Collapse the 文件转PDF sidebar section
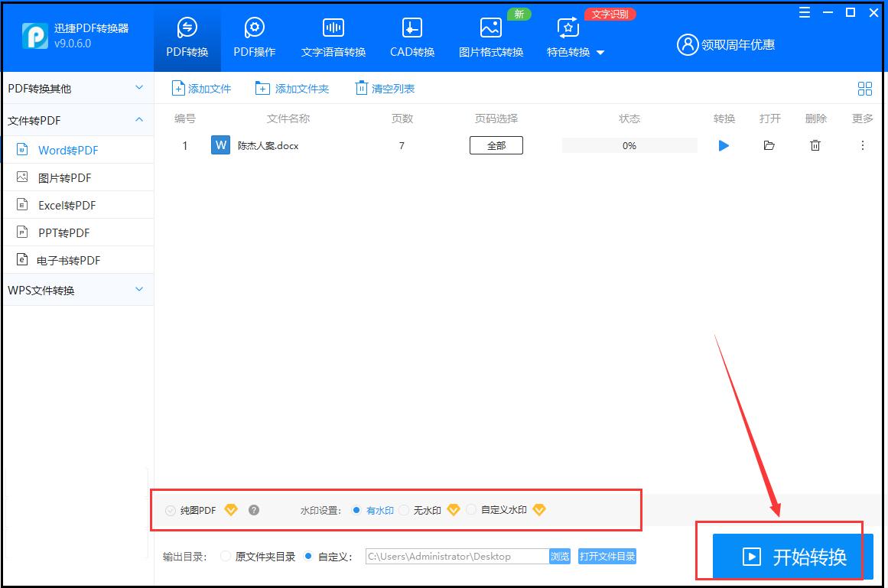The image size is (888, 588). [x=138, y=119]
